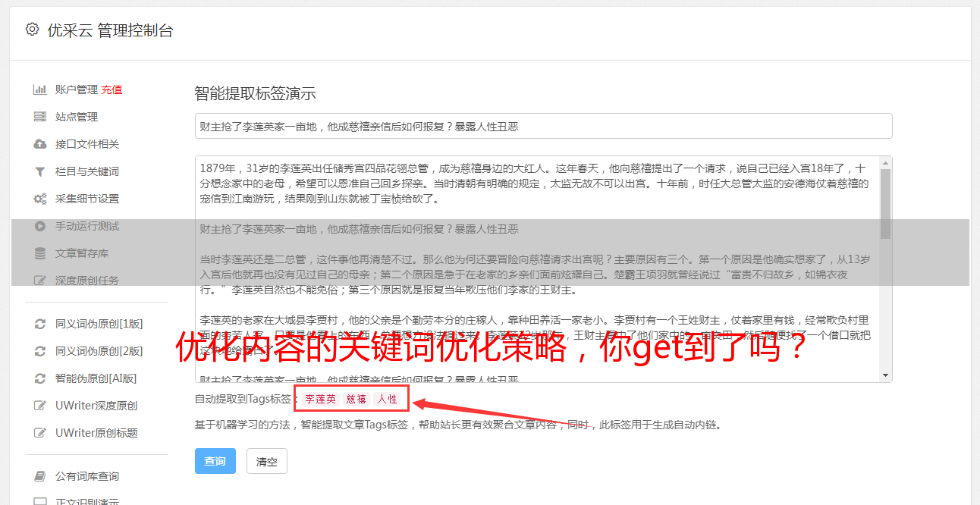Open 智能伪原创[AI版] menu item
The image size is (980, 505).
click(96, 378)
